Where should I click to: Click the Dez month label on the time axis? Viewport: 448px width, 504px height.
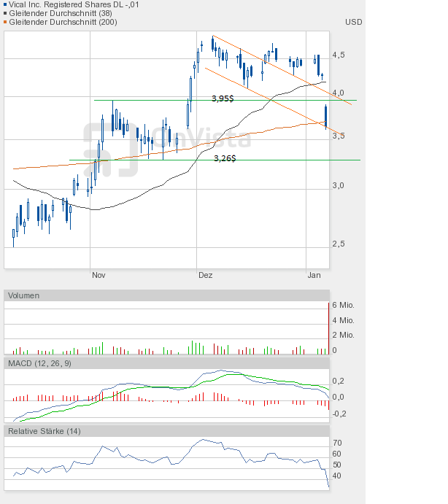pyautogui.click(x=206, y=275)
